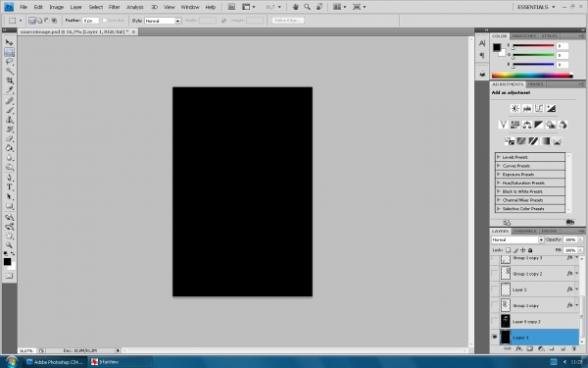Select the History Brush tool
The width and height of the screenshot is (588, 368).
coord(10,130)
